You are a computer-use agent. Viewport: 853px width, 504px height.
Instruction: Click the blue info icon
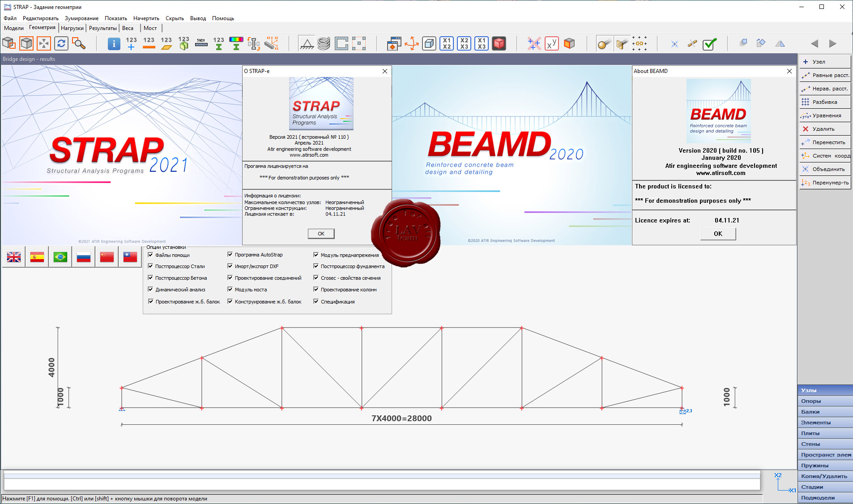114,43
